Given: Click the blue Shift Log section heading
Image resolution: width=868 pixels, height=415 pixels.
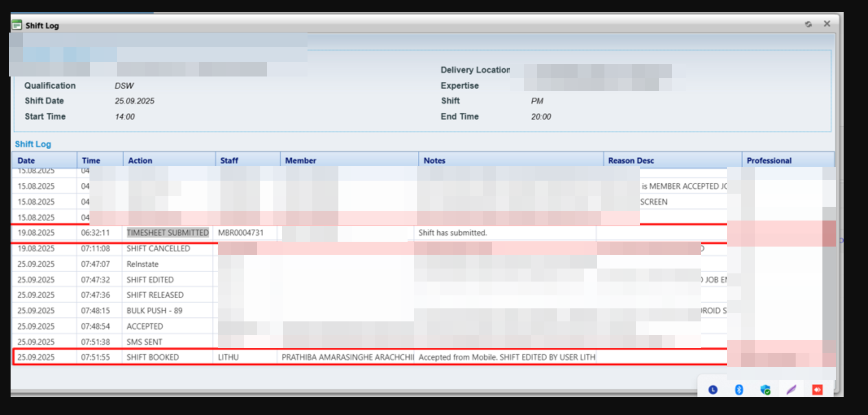Looking at the screenshot, I should tap(33, 144).
